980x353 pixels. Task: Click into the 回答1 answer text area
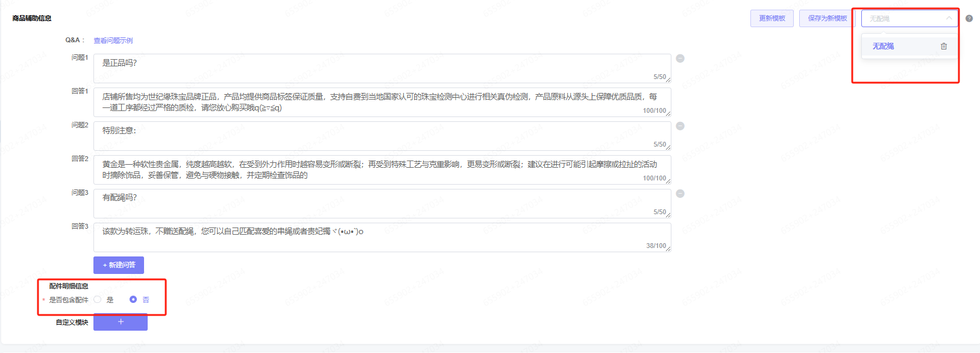[x=382, y=102]
